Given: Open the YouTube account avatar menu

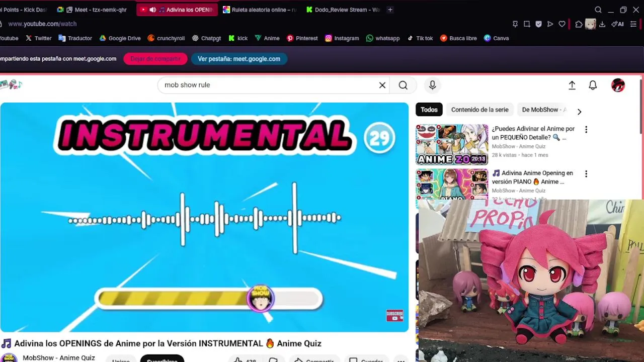Looking at the screenshot, I should [618, 85].
